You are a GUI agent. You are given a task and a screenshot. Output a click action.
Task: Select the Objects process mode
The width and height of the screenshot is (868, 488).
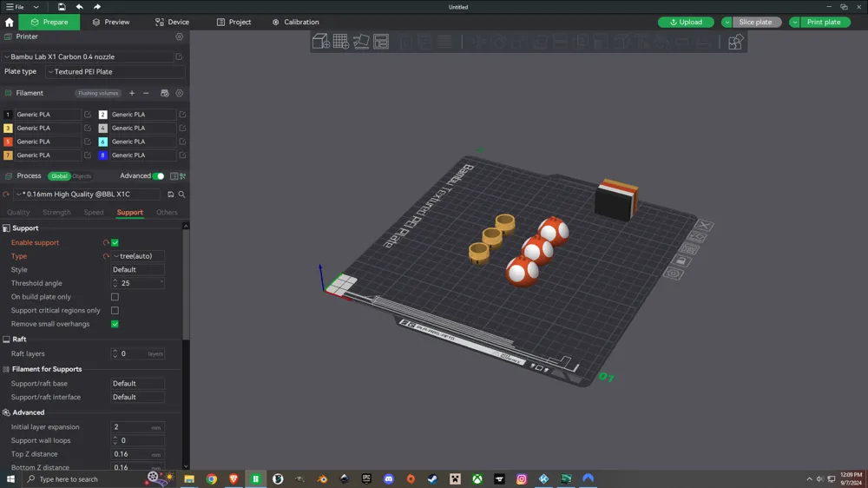click(82, 176)
